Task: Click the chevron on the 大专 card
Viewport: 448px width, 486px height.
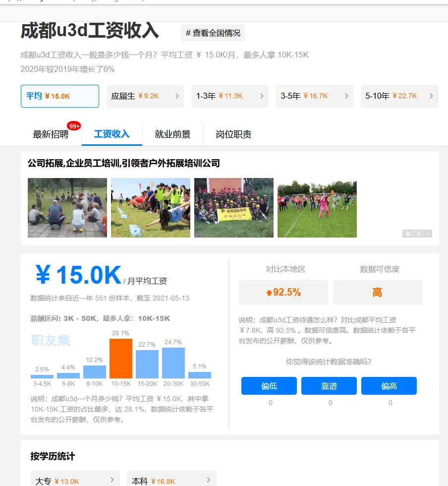Action: click(x=112, y=480)
